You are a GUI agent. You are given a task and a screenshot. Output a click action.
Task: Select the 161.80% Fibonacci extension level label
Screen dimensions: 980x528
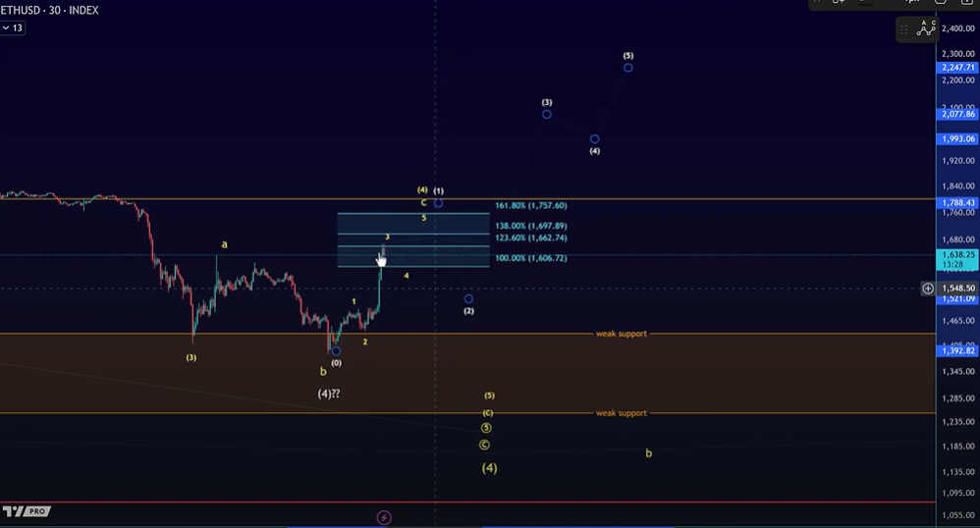pyautogui.click(x=530, y=206)
